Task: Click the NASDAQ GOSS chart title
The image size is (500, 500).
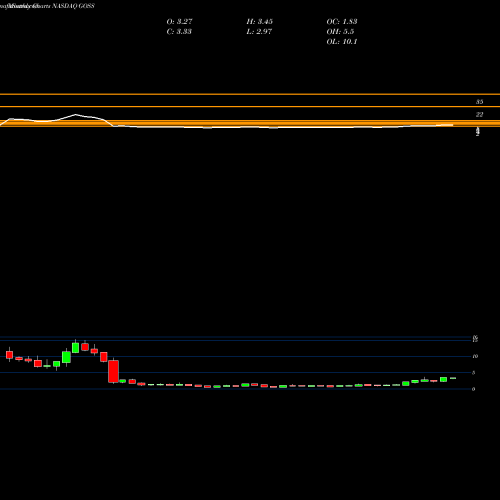Action: click(x=73, y=6)
